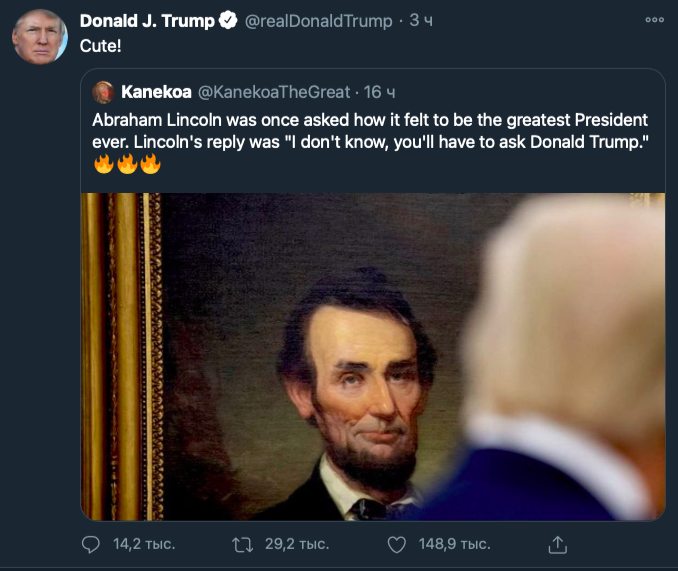Click Kanekoa's small profile avatar

102,92
